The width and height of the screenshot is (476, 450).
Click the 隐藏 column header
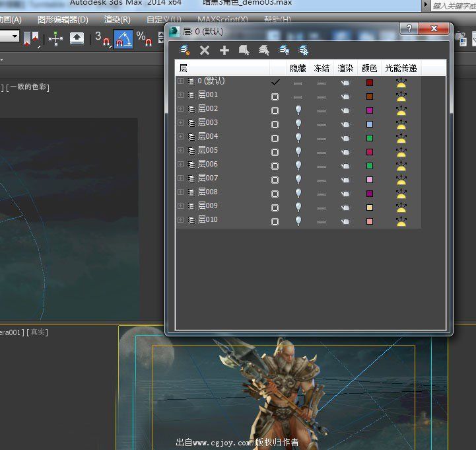(x=298, y=68)
